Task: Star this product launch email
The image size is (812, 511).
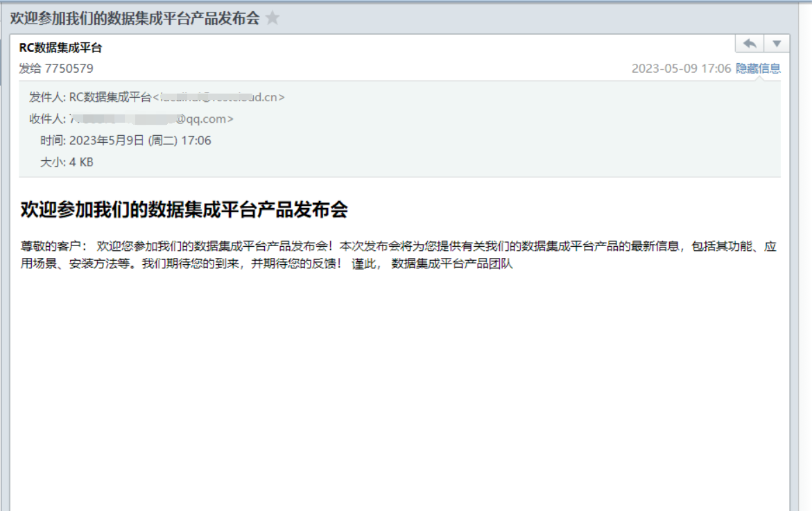Action: tap(273, 19)
